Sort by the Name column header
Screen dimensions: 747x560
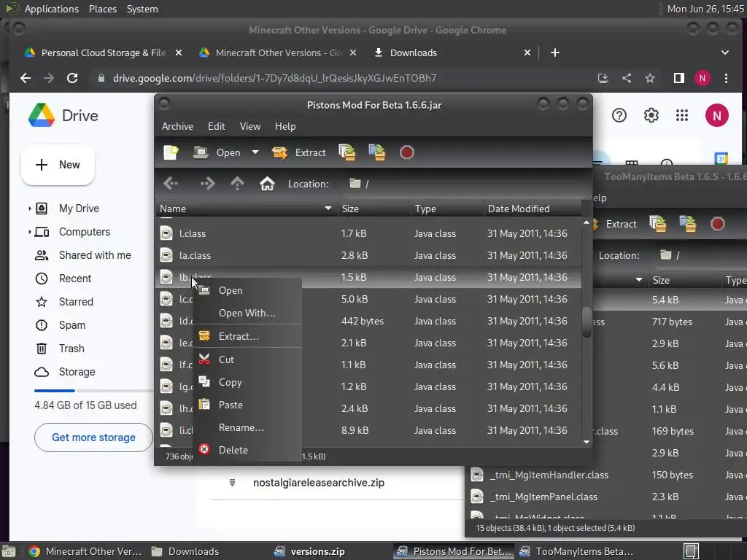click(x=247, y=209)
